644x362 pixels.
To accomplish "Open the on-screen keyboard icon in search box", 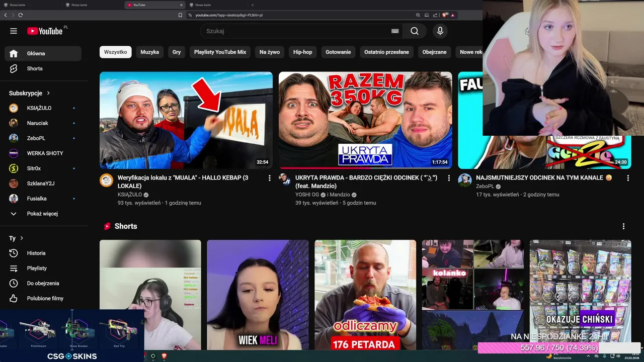I will click(395, 31).
